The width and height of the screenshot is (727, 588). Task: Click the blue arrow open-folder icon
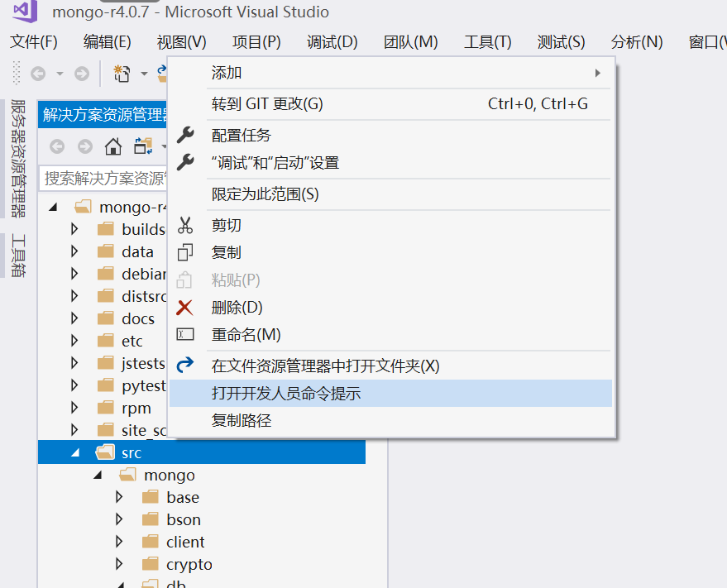185,365
